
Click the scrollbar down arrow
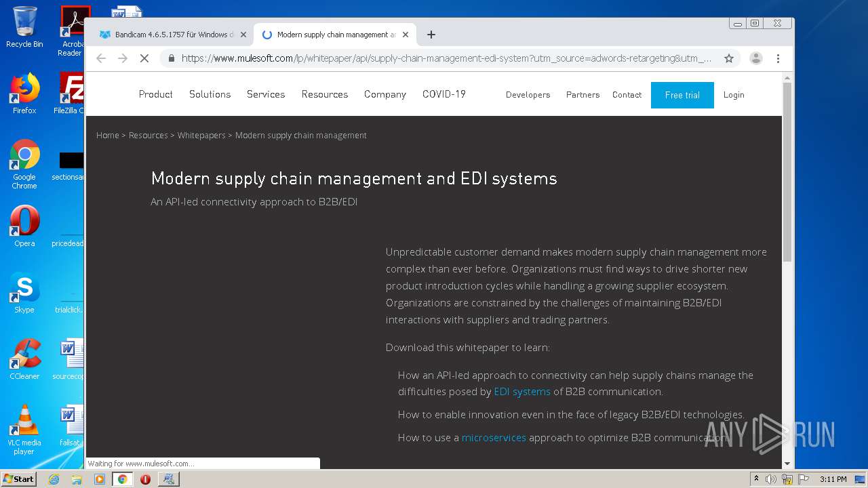click(787, 464)
